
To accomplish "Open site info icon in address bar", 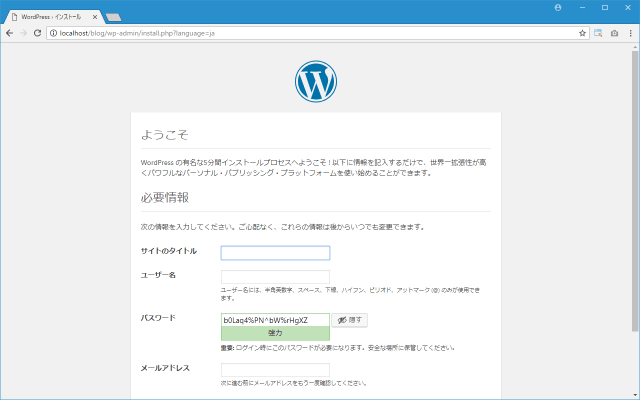I will tap(53, 33).
